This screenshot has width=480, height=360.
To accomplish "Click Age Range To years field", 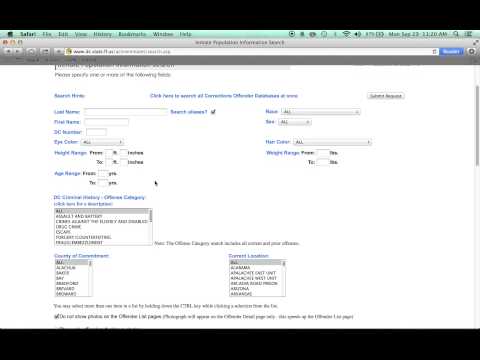I will point(103,183).
